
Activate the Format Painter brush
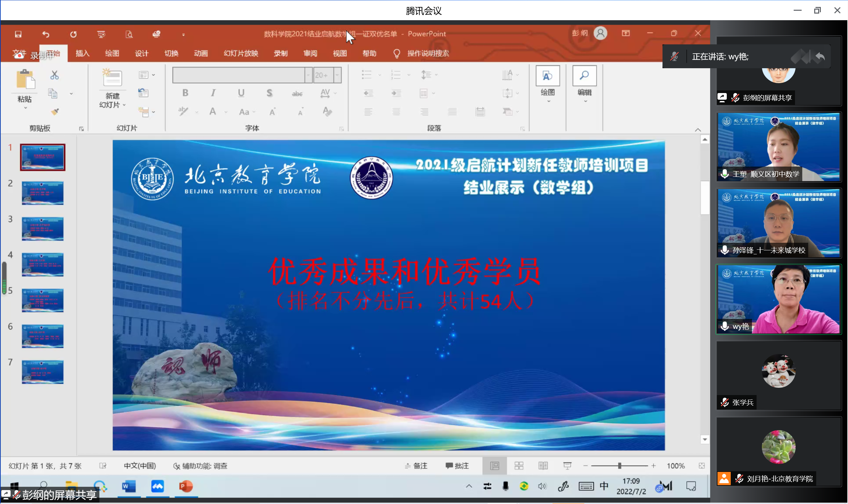tap(55, 111)
